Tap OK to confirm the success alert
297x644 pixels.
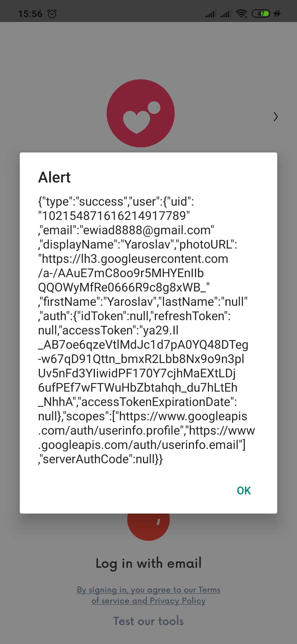coord(244,490)
